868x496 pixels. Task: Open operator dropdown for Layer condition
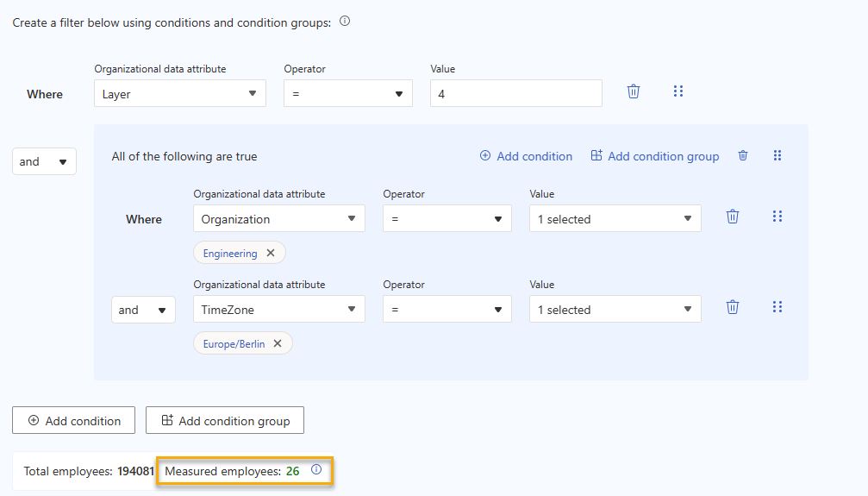point(347,94)
